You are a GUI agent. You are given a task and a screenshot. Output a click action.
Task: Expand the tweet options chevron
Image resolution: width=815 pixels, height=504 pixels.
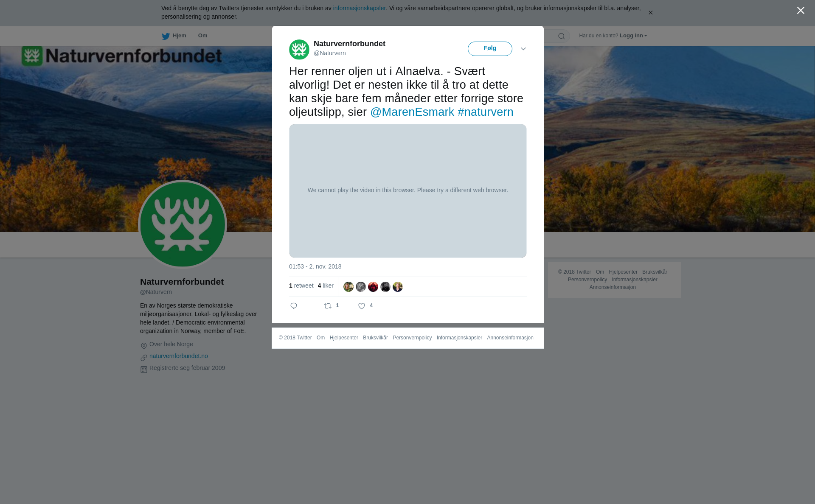523,49
